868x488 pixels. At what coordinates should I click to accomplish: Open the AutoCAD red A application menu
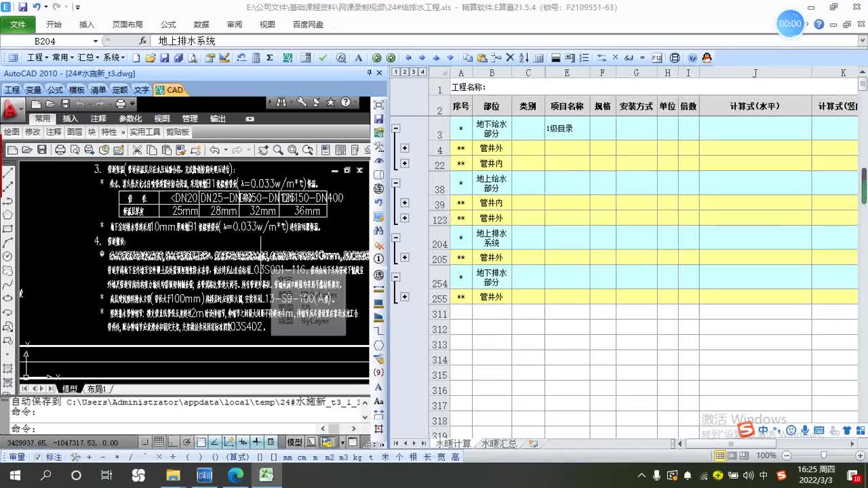point(11,109)
